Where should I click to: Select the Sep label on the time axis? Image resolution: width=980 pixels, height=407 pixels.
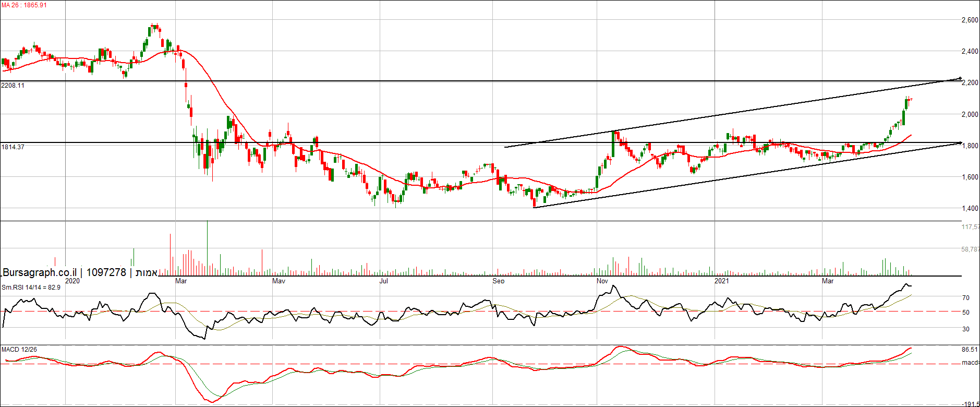point(499,281)
